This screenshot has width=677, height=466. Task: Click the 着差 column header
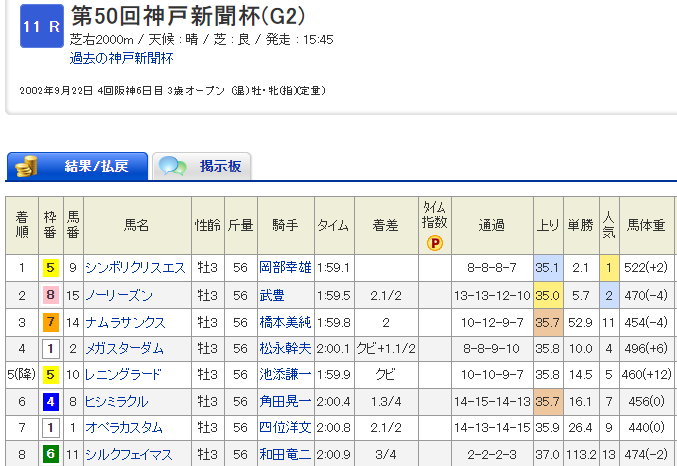pos(386,225)
